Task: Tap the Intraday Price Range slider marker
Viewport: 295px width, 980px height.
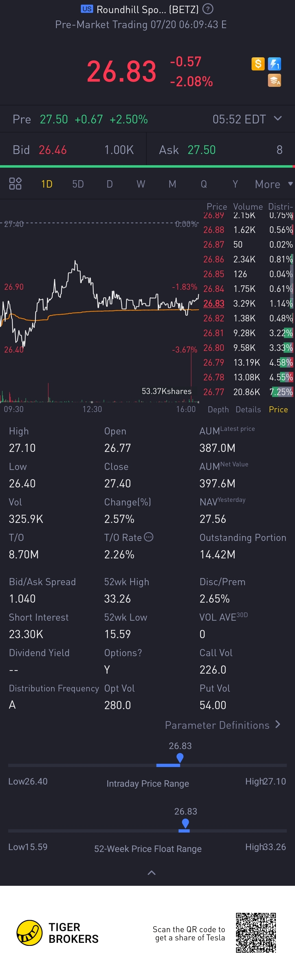Action: 180,757
